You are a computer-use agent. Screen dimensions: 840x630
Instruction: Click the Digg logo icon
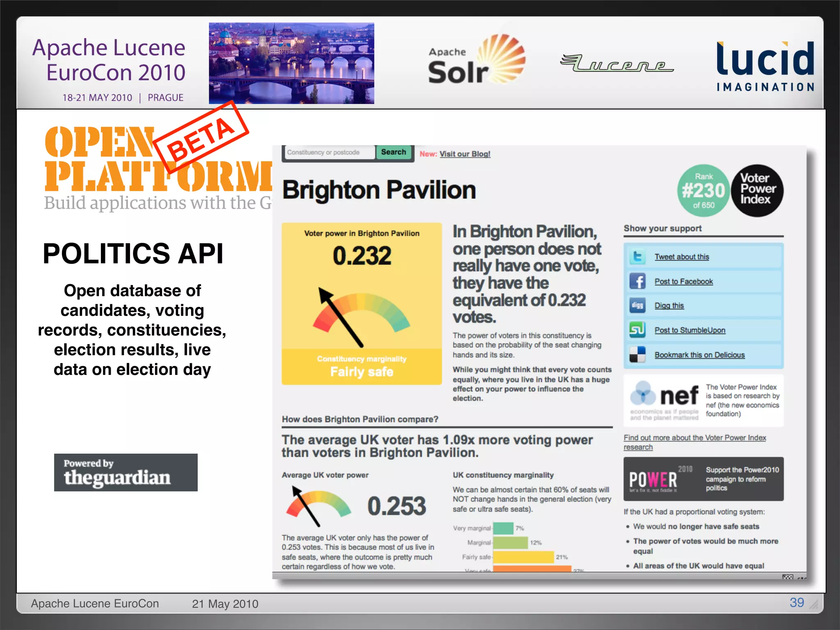637,305
